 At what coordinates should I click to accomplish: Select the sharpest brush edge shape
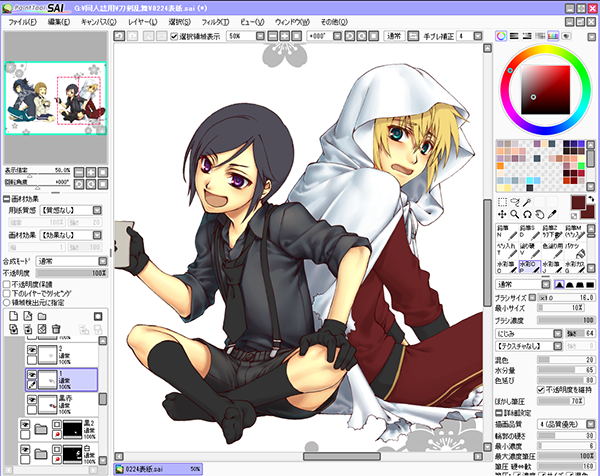(x=559, y=285)
